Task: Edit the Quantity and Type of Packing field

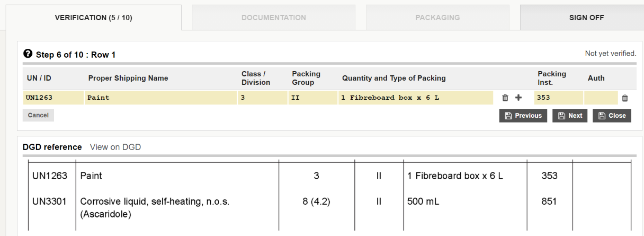Action: (416, 98)
